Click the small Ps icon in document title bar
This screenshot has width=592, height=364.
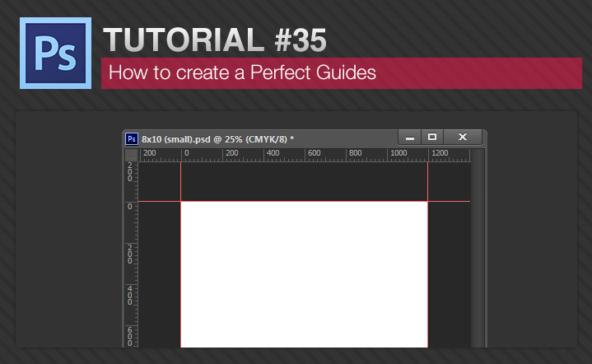tap(131, 138)
